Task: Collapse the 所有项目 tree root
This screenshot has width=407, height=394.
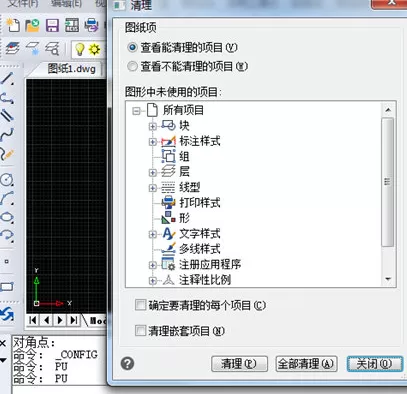Action: click(x=136, y=110)
